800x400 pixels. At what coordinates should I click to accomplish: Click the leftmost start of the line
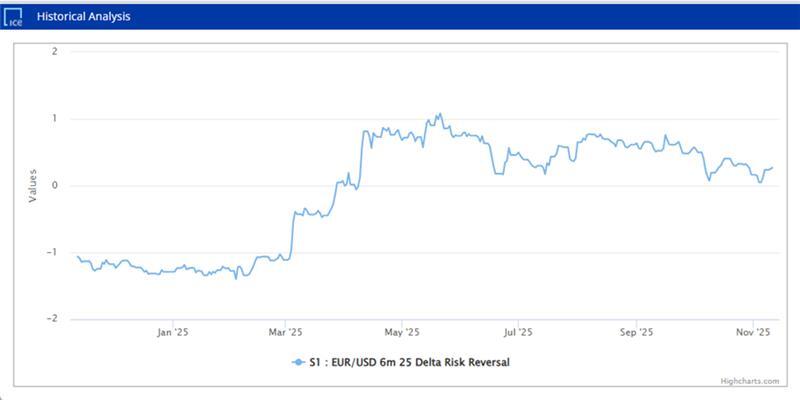point(78,257)
